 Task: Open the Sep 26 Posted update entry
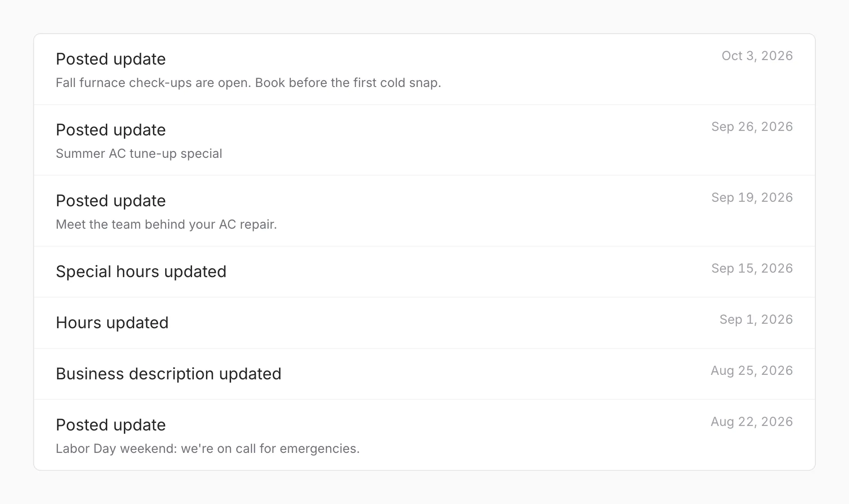[x=424, y=140]
